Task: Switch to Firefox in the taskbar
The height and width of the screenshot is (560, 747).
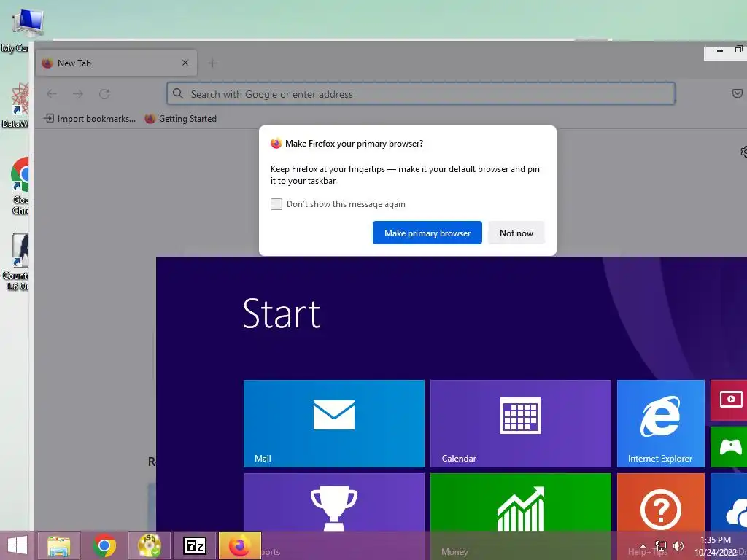Action: point(239,545)
